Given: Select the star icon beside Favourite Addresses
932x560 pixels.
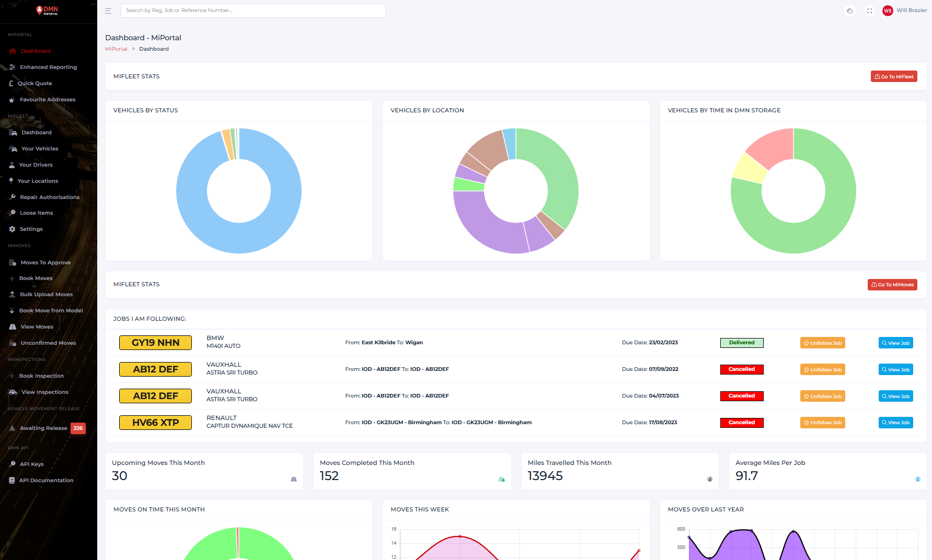Looking at the screenshot, I should pos(12,100).
